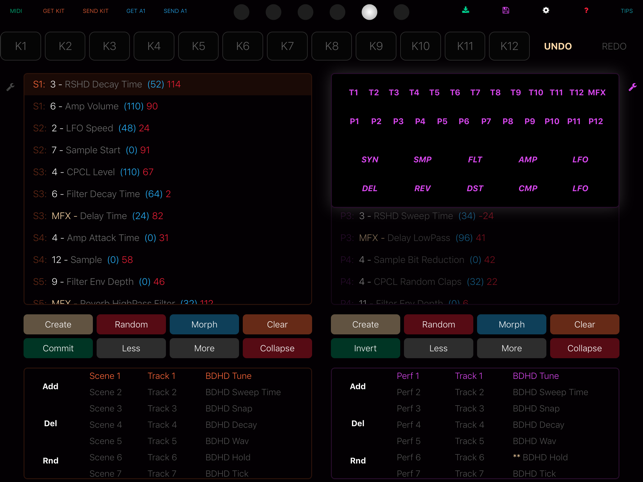Click the green download icon
The image size is (643, 482).
click(465, 10)
